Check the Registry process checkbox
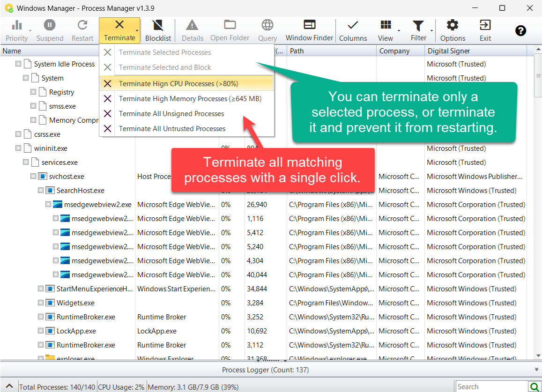This screenshot has width=542, height=392. click(33, 92)
